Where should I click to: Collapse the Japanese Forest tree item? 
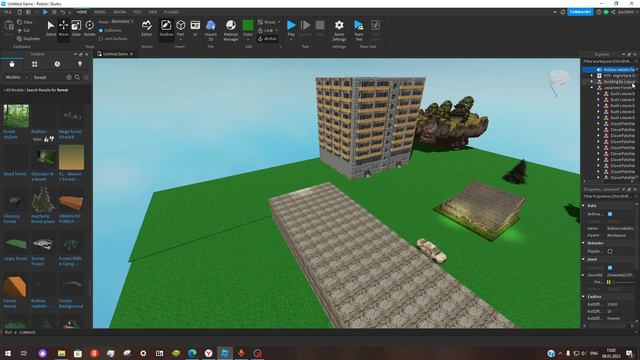click(x=591, y=88)
